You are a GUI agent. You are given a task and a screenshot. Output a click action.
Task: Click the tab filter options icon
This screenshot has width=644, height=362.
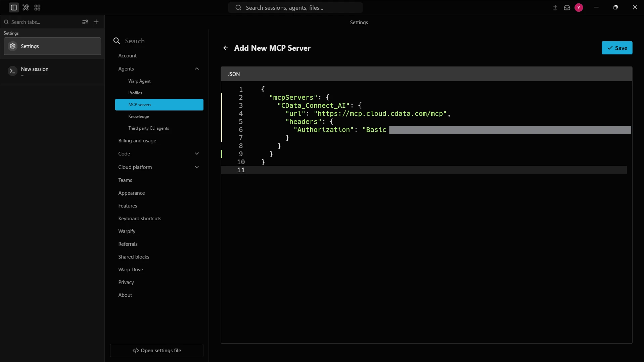(85, 22)
